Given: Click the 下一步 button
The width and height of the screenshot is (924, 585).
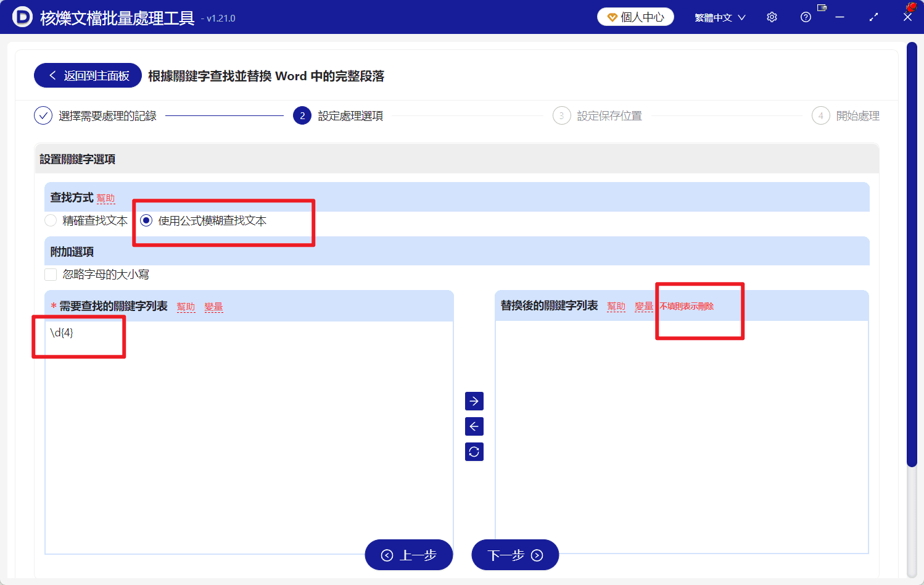Looking at the screenshot, I should point(514,555).
